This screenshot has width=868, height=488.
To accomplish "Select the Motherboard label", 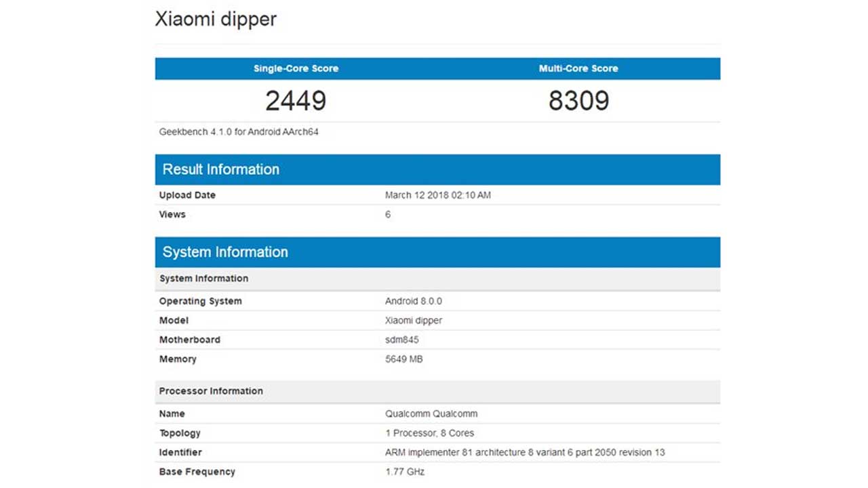I will tap(190, 340).
